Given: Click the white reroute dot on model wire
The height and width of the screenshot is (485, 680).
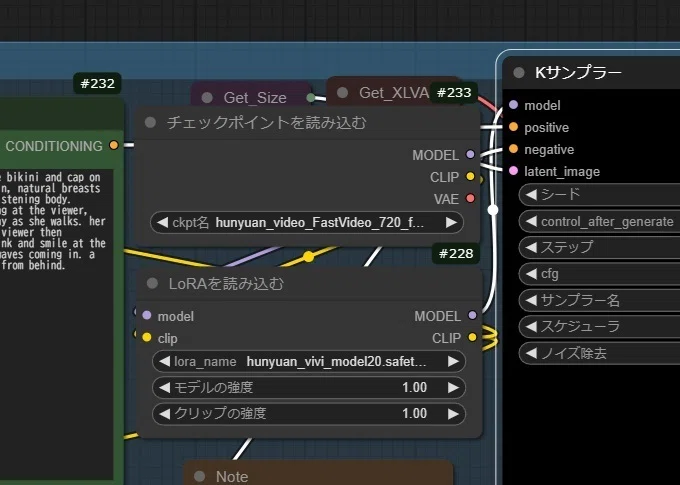Looking at the screenshot, I should [493, 210].
